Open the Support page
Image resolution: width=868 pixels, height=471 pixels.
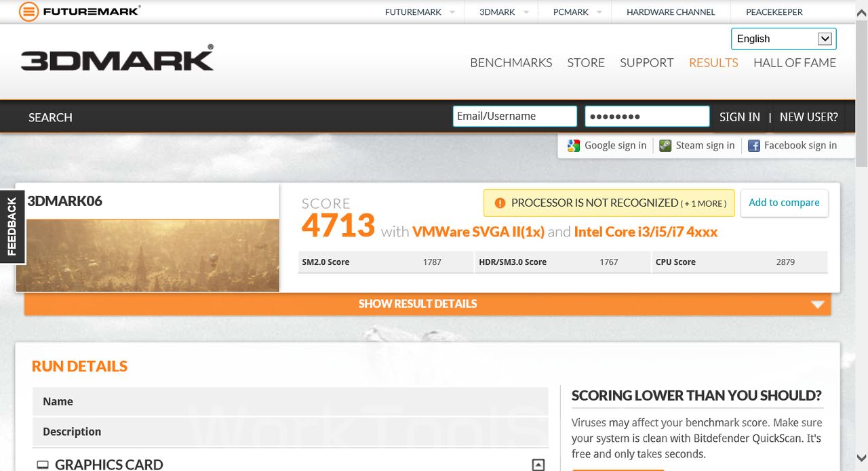click(647, 62)
